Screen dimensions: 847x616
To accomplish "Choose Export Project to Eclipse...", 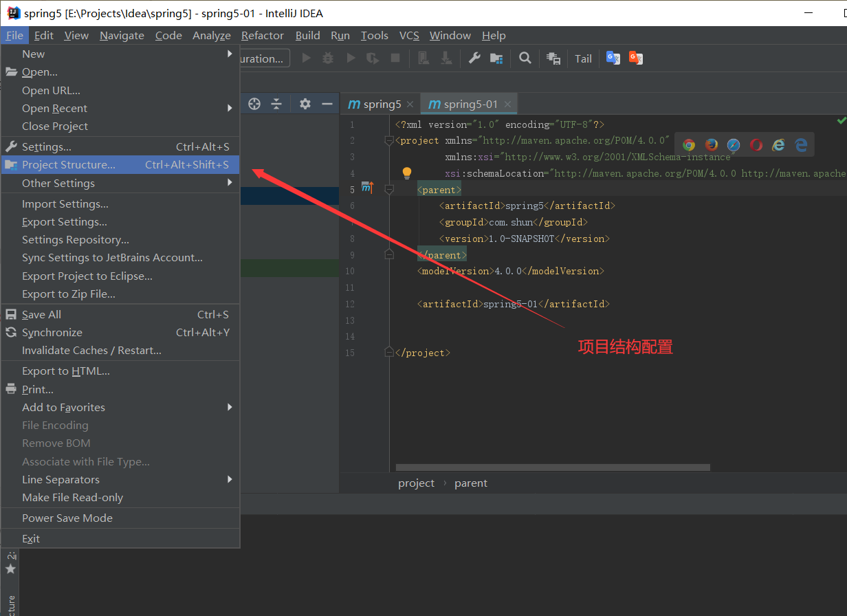I will coord(120,276).
